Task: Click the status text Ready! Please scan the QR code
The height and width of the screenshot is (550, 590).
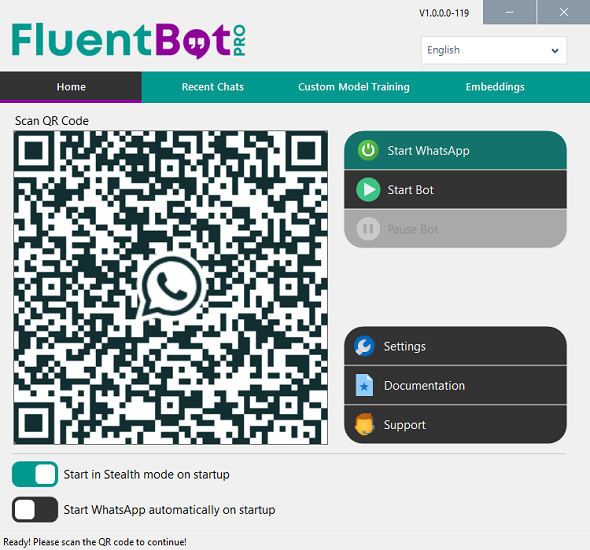Action: (95, 542)
